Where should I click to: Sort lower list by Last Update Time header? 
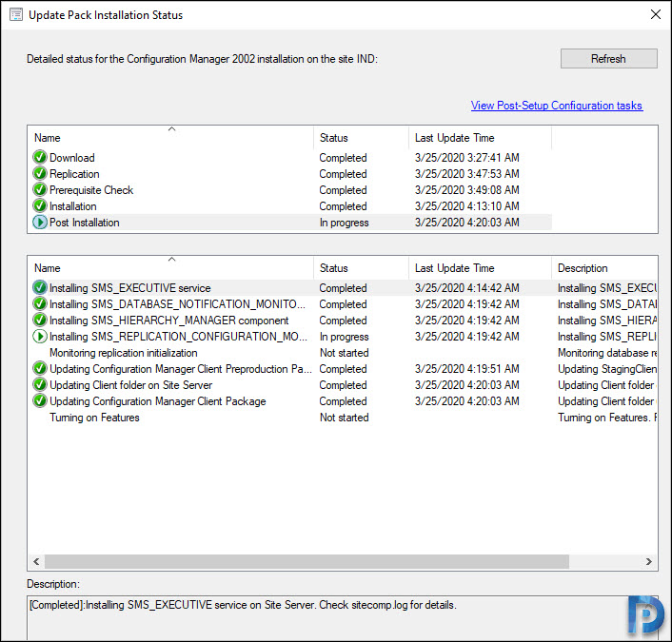pos(480,268)
